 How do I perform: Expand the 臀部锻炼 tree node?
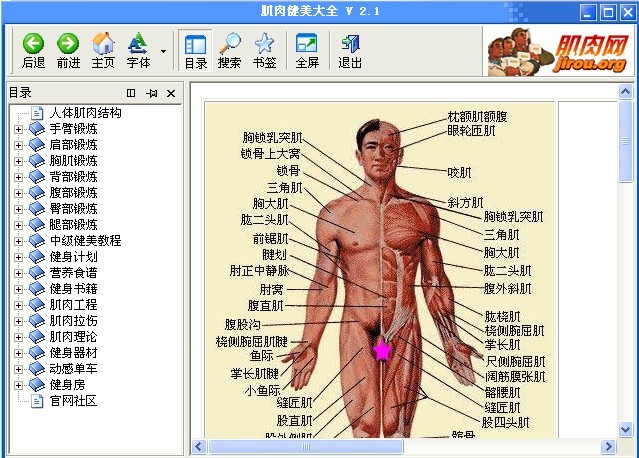pyautogui.click(x=18, y=209)
